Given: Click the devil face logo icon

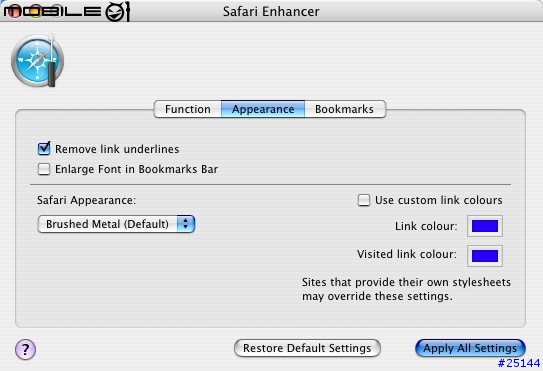Looking at the screenshot, I should coord(117,11).
